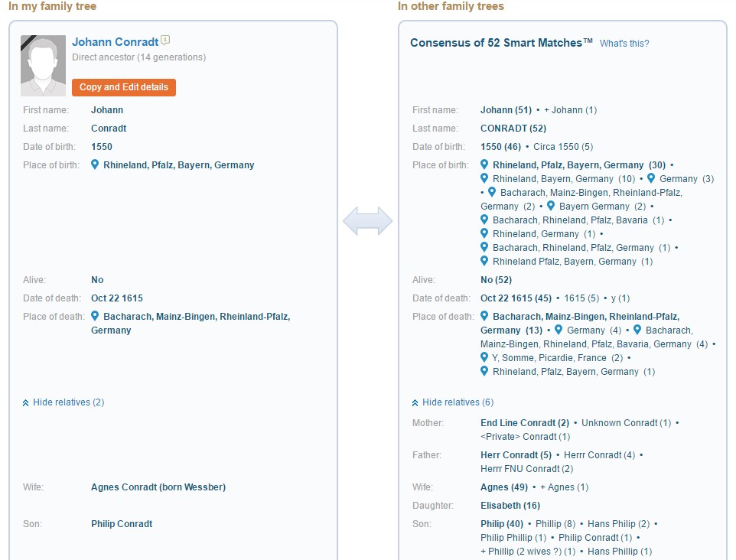Collapse Hide relatives (6) in other trees

453,402
